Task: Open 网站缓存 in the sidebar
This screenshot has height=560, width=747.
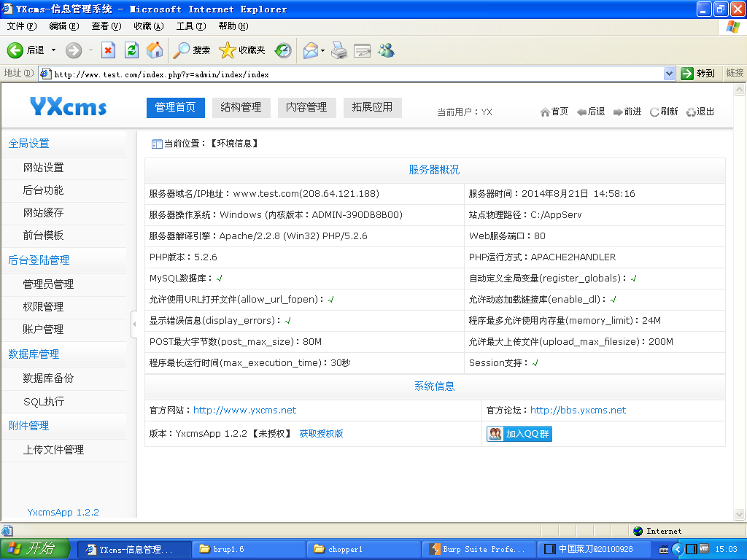Action: tap(43, 213)
